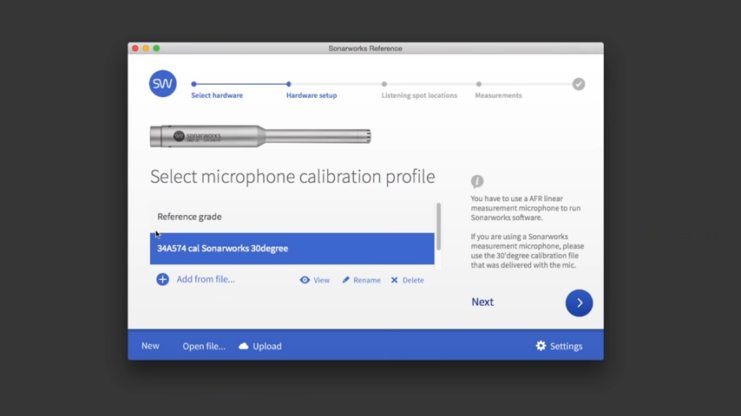Image resolution: width=741 pixels, height=416 pixels.
Task: Click the eye icon for View
Action: coord(305,280)
